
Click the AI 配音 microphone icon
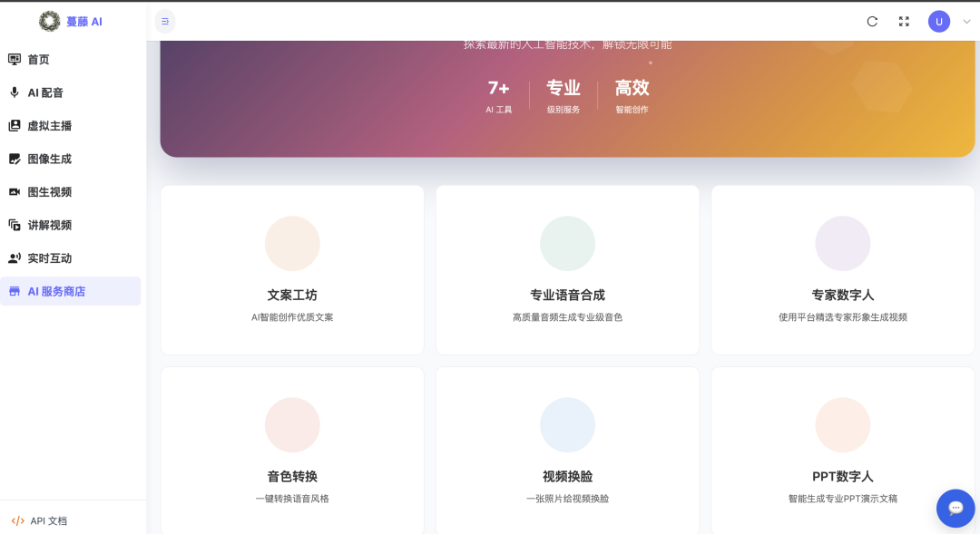[15, 92]
